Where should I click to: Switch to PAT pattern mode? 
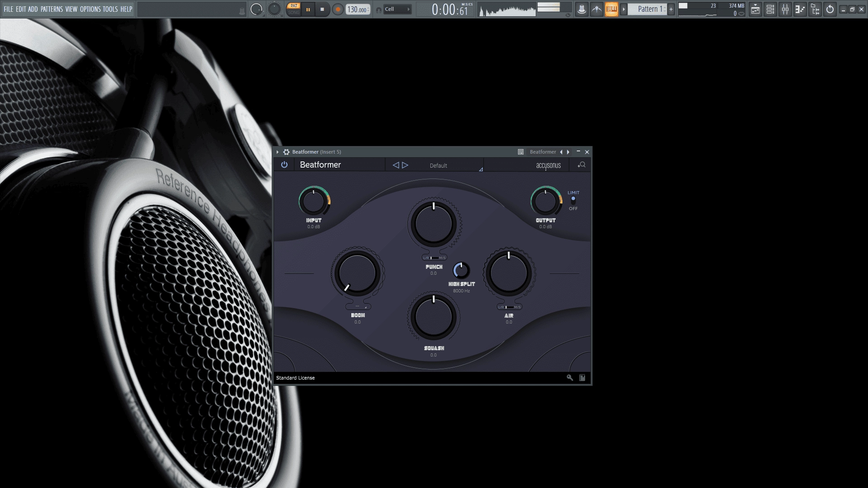click(x=294, y=6)
